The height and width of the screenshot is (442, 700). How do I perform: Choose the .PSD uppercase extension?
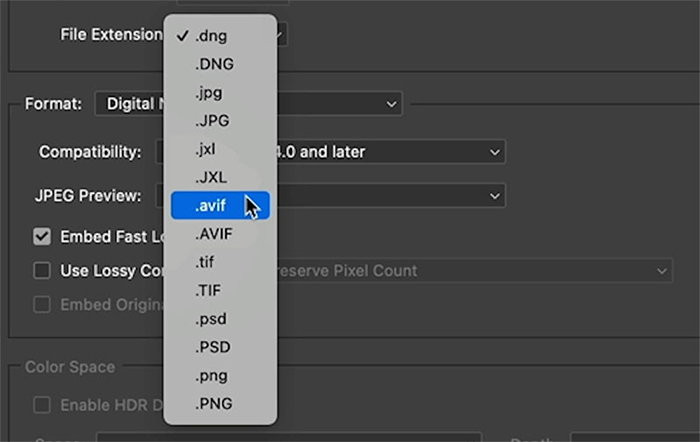(x=211, y=349)
